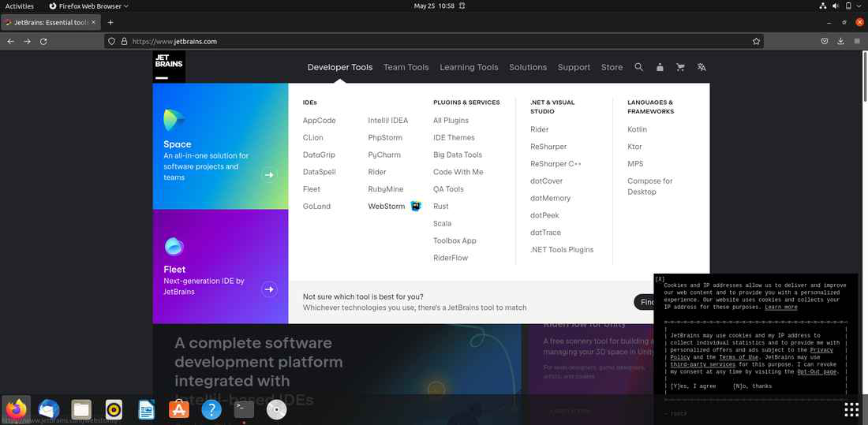Open the system status menu arrow
868x425 pixels.
click(x=859, y=6)
